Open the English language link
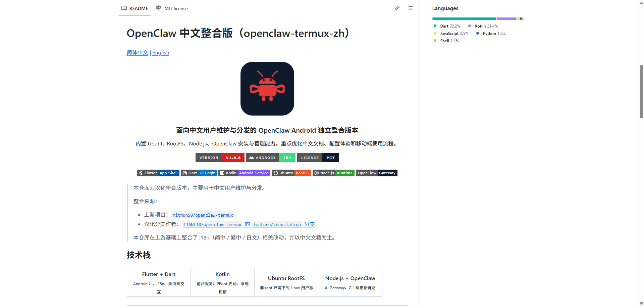The image size is (644, 306). (161, 53)
